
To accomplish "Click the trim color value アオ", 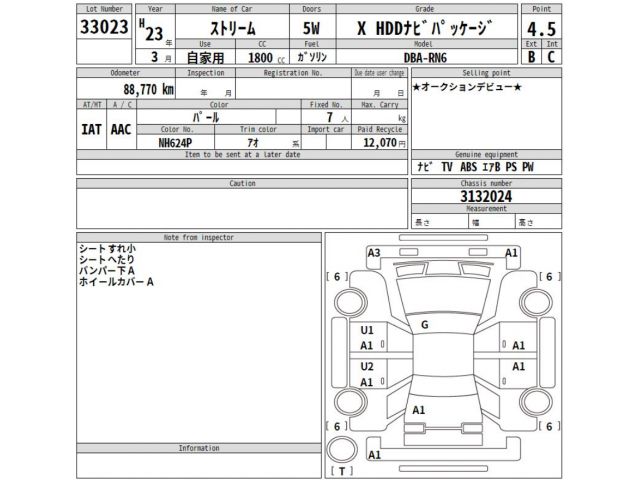I will 253,143.
